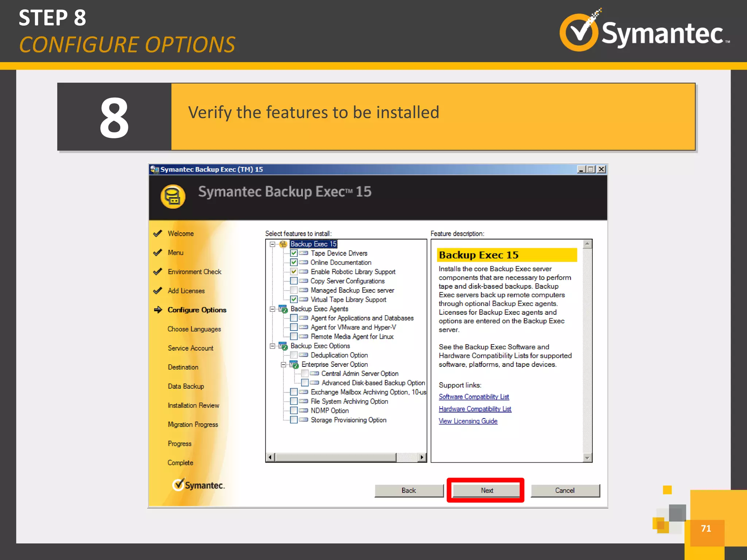Enable Agent for Applications and Databases

click(x=294, y=318)
